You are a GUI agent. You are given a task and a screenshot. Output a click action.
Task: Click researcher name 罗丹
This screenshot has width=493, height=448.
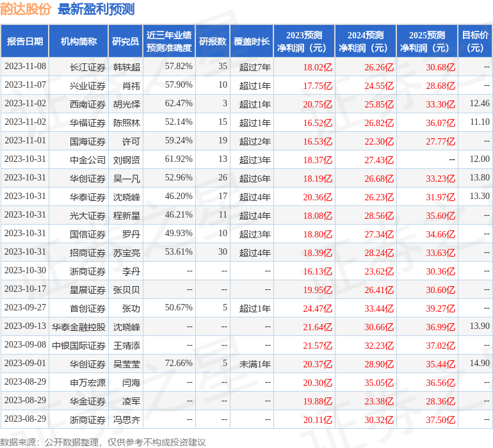[x=131, y=234]
